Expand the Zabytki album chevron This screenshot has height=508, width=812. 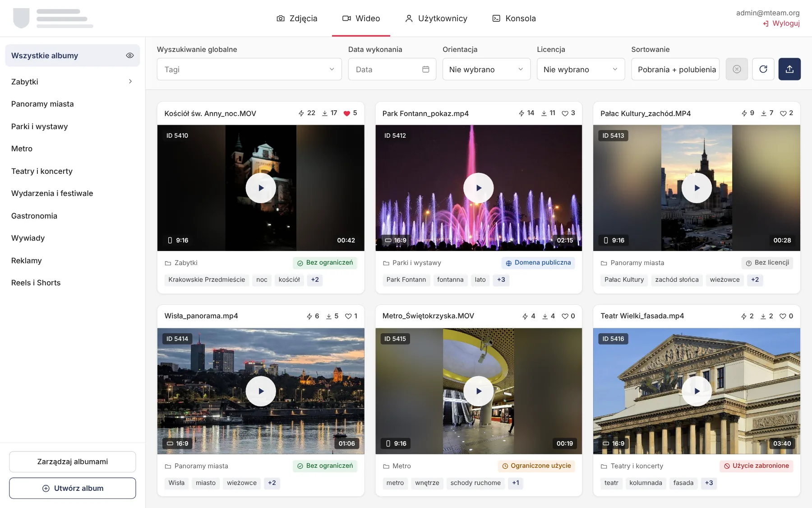[x=130, y=82]
